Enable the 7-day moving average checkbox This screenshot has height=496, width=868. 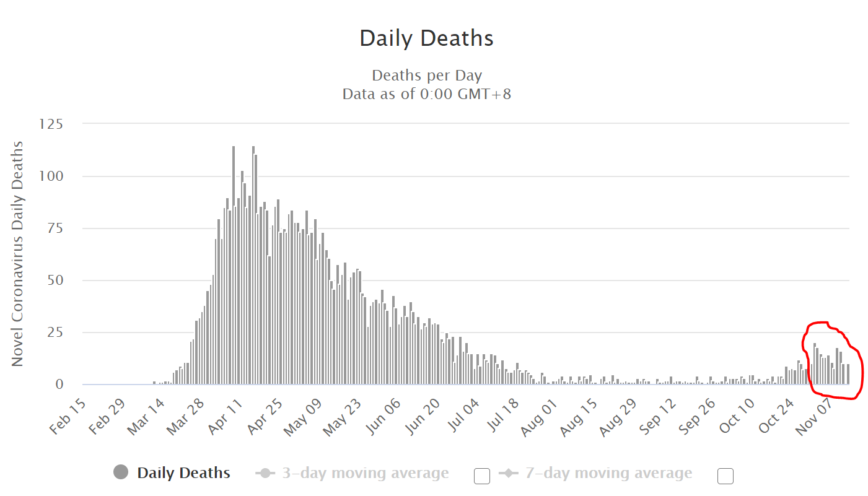pyautogui.click(x=726, y=476)
